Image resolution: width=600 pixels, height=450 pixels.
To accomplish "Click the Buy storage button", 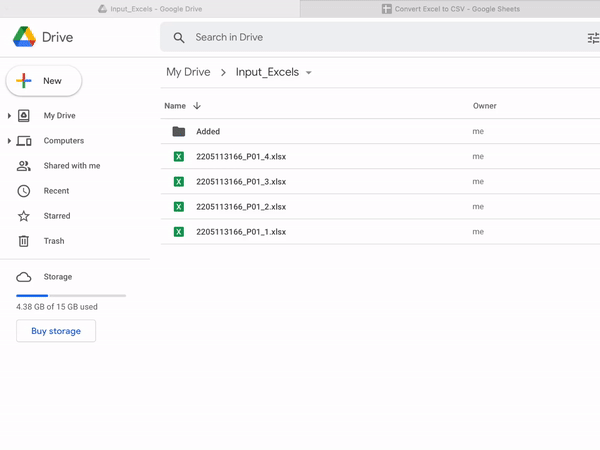I will 56,331.
